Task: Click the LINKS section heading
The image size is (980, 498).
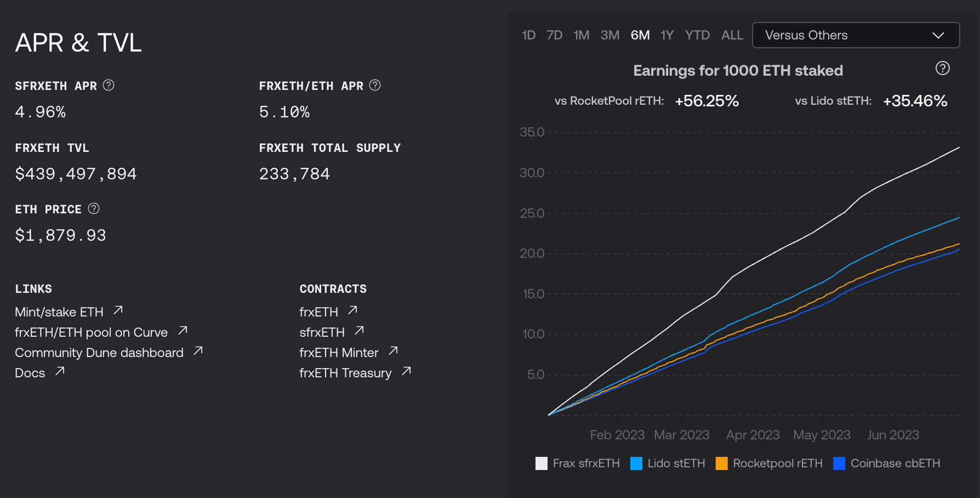Action: click(x=33, y=289)
